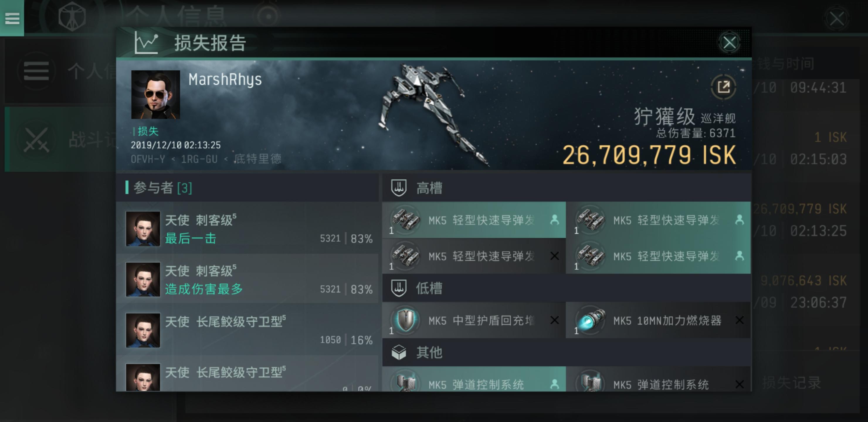
Task: Click the 其他 cube section icon
Action: (399, 352)
